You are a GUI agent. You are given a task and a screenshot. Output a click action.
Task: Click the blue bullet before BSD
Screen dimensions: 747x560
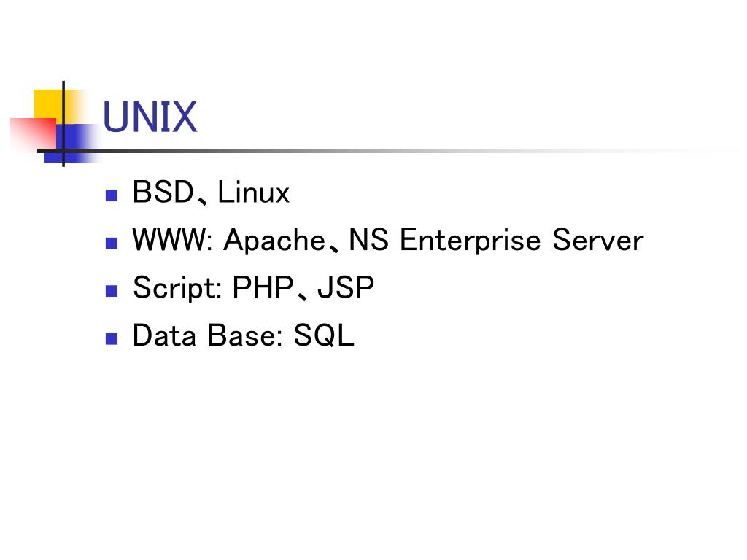tap(112, 195)
